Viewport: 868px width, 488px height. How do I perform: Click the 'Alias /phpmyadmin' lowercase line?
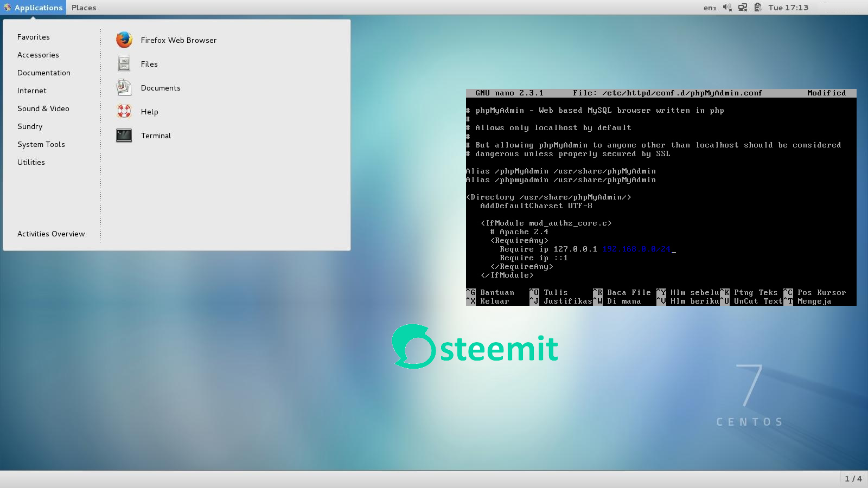pos(561,180)
